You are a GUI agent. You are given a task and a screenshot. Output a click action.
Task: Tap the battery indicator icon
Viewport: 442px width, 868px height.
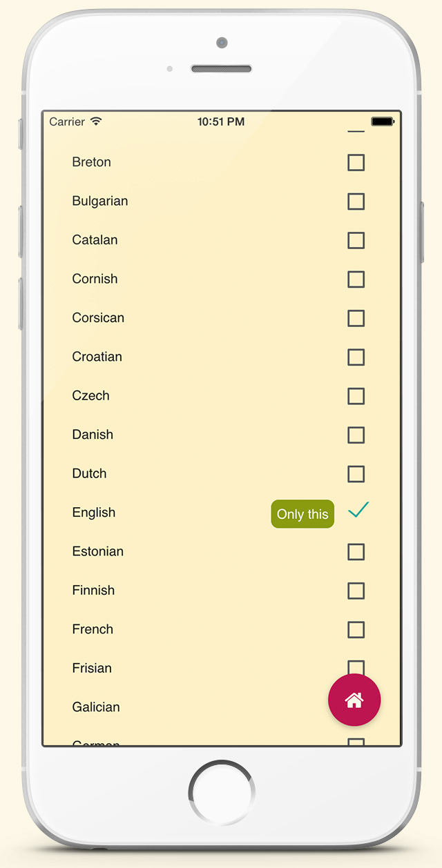[383, 121]
